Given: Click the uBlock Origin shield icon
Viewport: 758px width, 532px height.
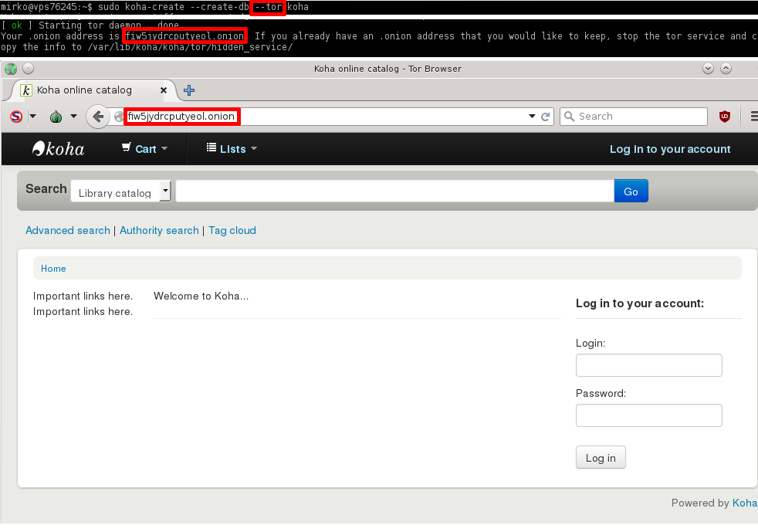Looking at the screenshot, I should (725, 117).
